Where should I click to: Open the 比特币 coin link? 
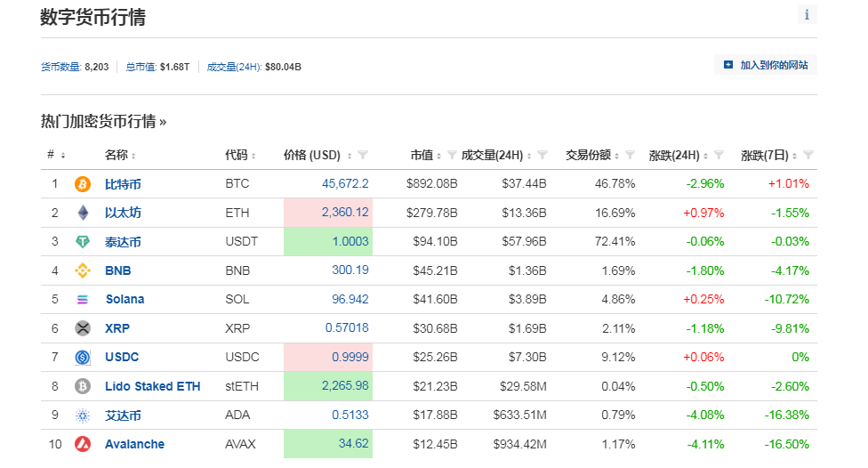click(123, 184)
